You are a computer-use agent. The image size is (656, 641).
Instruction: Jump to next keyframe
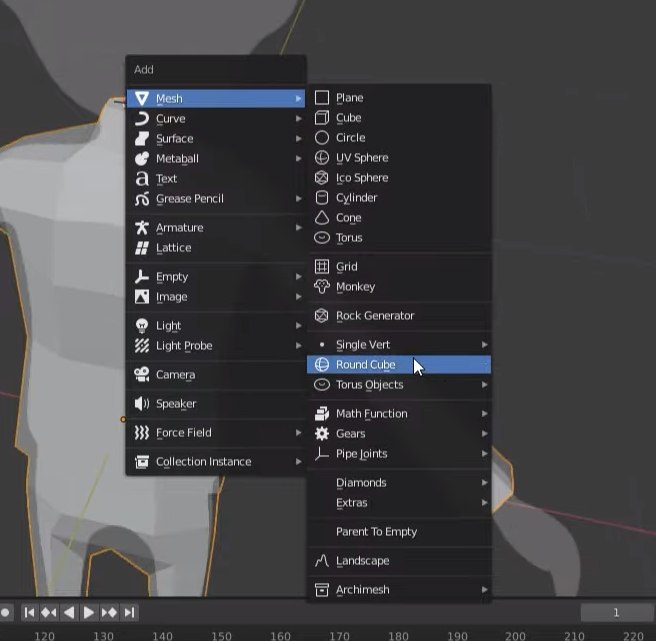pyautogui.click(x=109, y=613)
